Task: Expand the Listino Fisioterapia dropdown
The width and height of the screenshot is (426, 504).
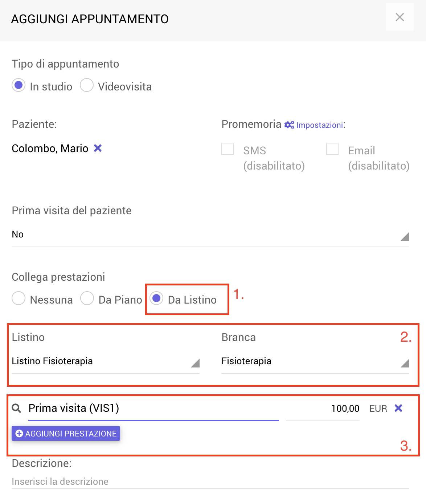Action: (x=106, y=362)
